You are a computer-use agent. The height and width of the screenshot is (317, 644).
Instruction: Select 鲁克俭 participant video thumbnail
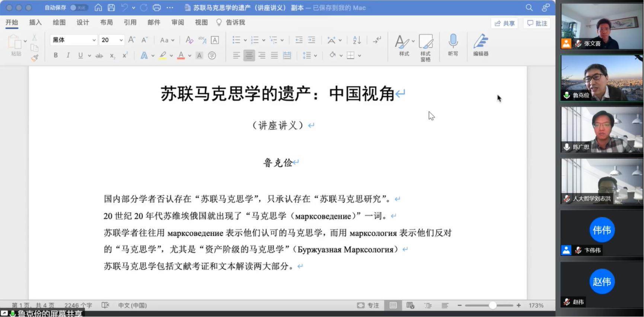tap(602, 78)
